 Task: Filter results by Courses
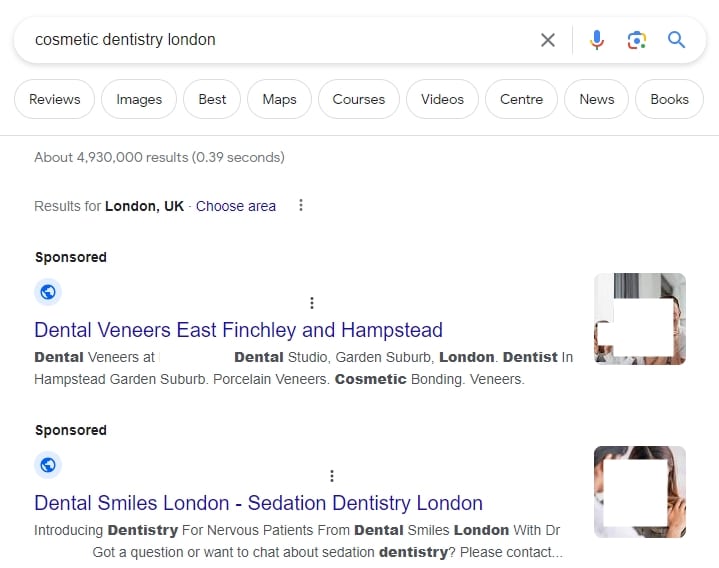click(358, 99)
